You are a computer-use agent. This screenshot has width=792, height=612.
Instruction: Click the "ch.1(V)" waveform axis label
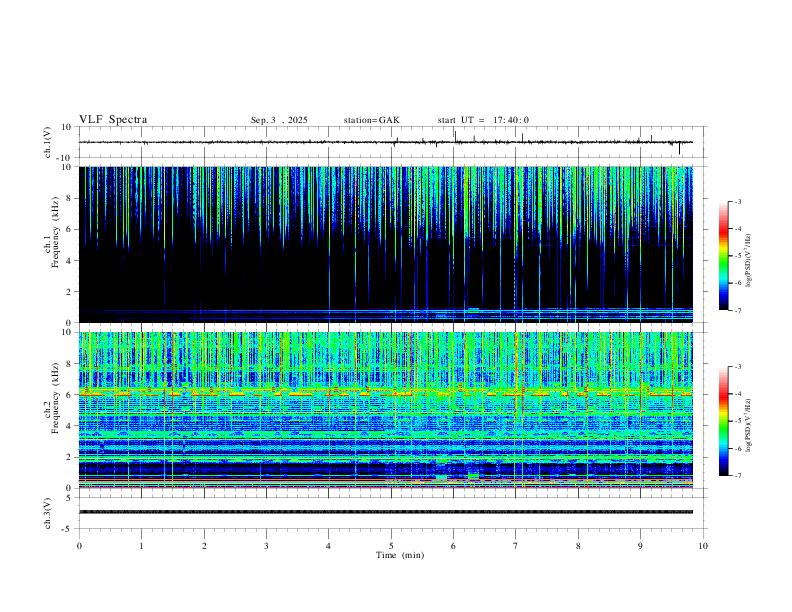click(x=48, y=142)
